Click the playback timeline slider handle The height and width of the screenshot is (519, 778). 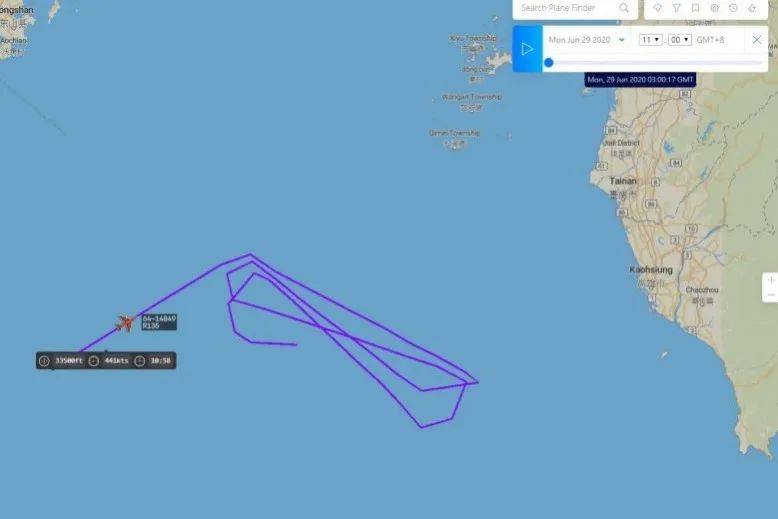pyautogui.click(x=548, y=63)
